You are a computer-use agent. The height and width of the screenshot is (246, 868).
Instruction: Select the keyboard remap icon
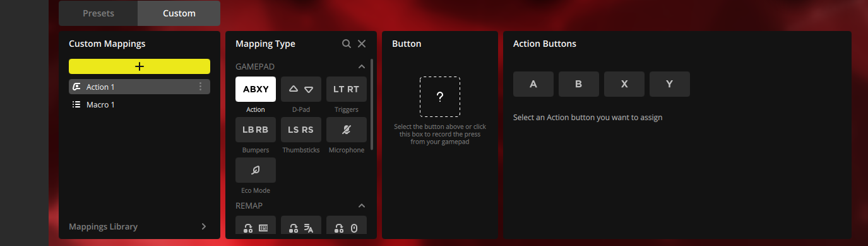point(256,225)
